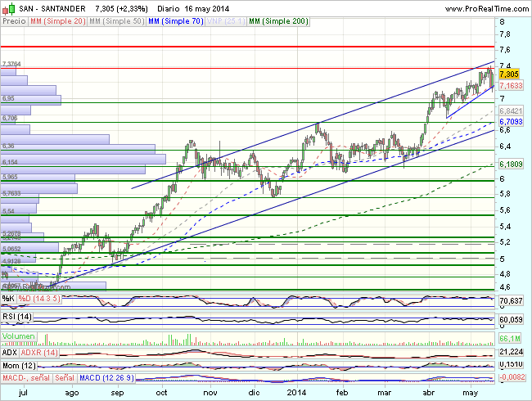Click the green 6,1809 price axis label
532x401 pixels.
coord(511,164)
